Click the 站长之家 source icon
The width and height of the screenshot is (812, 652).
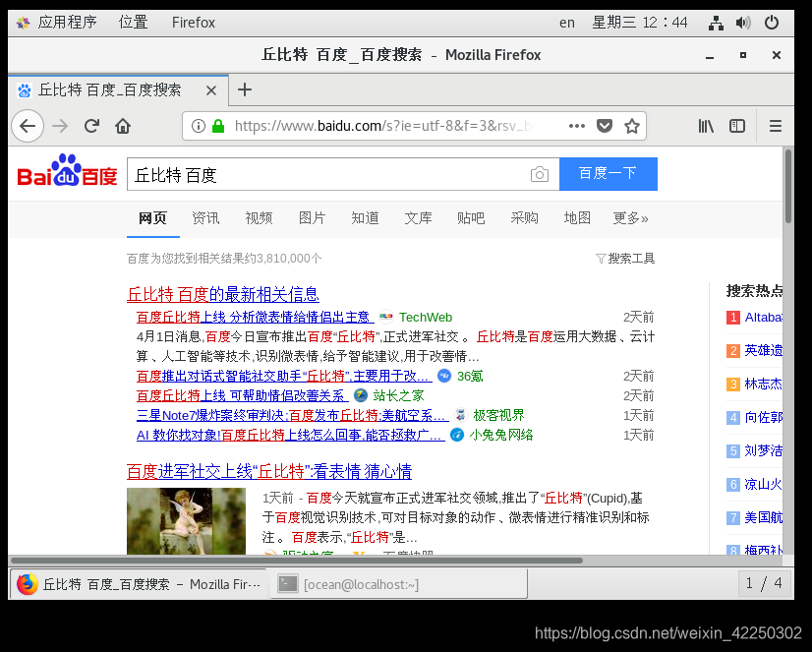tap(361, 395)
